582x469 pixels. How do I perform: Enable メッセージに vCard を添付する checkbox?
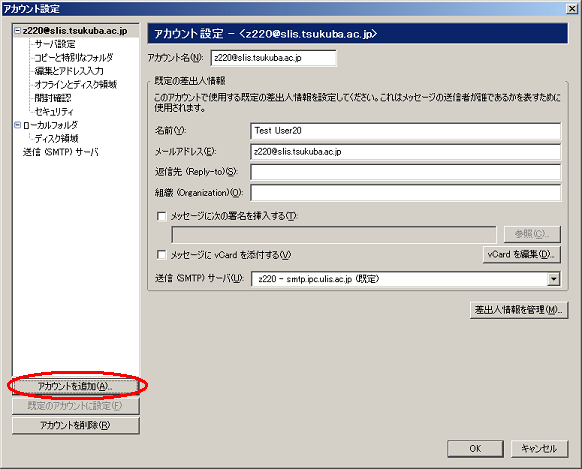(x=161, y=255)
